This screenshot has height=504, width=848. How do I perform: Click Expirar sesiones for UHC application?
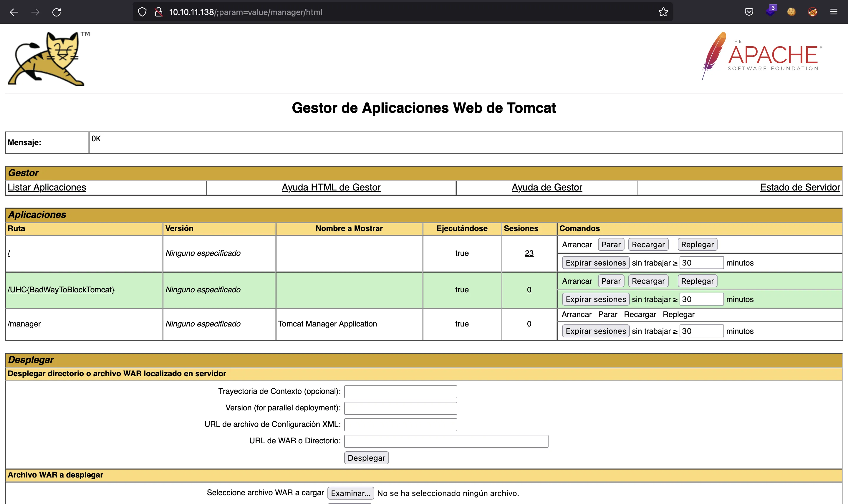click(596, 300)
